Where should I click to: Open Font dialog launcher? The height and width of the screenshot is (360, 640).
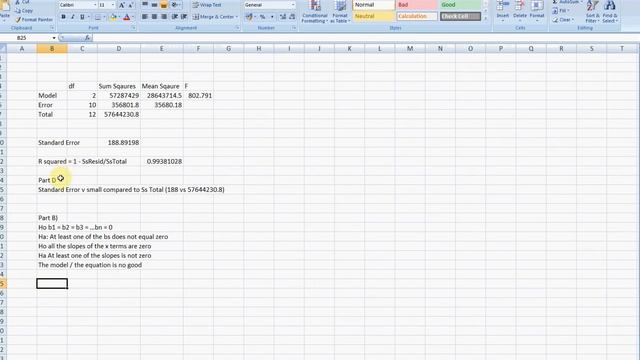click(x=134, y=28)
